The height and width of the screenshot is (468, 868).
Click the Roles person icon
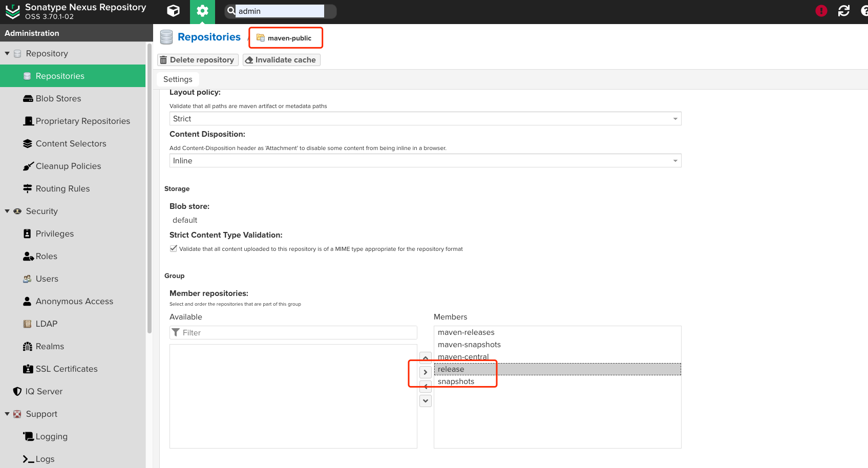point(28,256)
